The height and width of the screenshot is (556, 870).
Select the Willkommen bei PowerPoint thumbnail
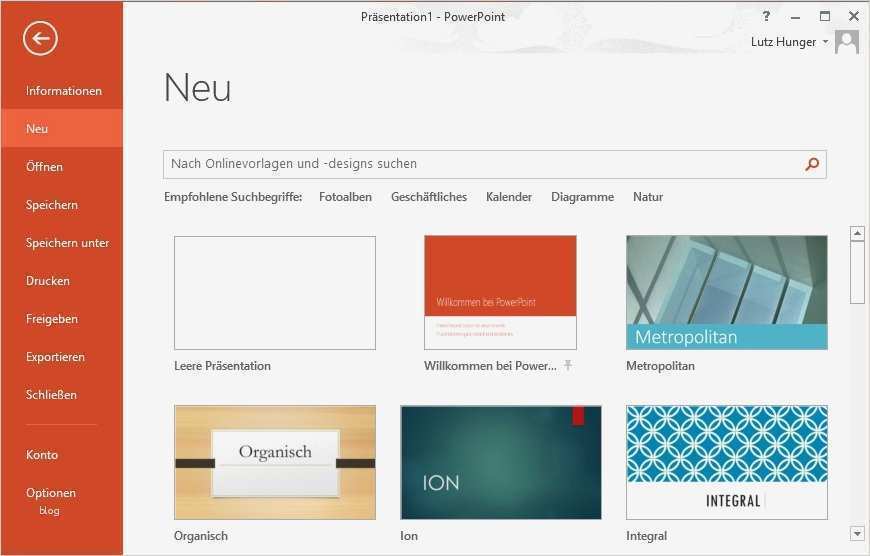500,293
